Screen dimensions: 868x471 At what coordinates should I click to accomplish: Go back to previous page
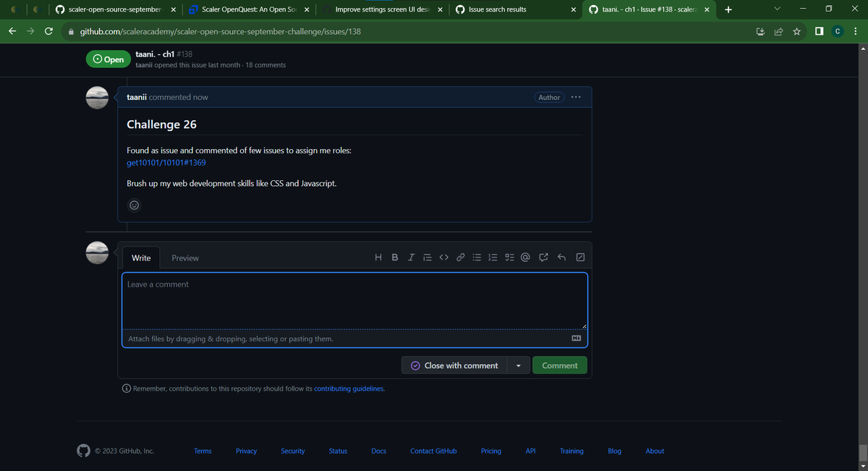click(x=12, y=32)
